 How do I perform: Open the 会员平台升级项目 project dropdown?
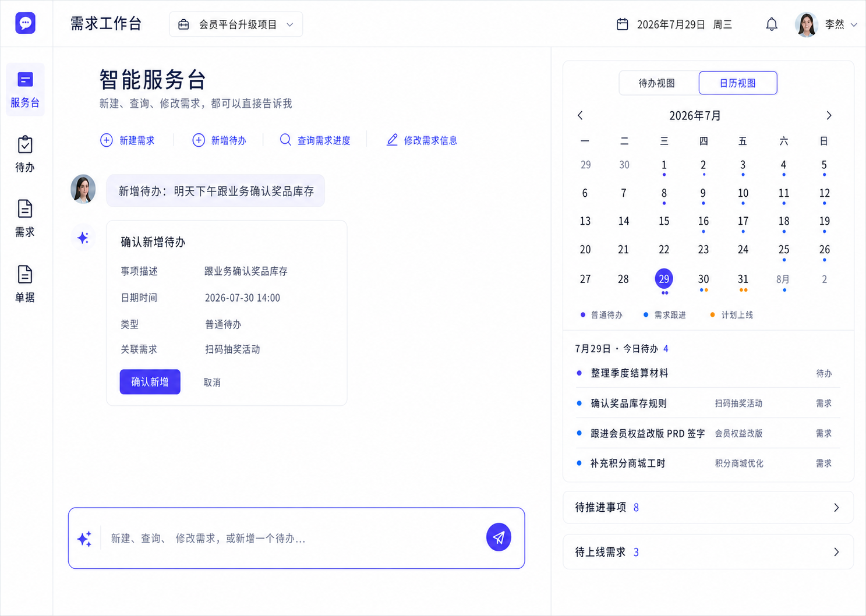click(236, 24)
